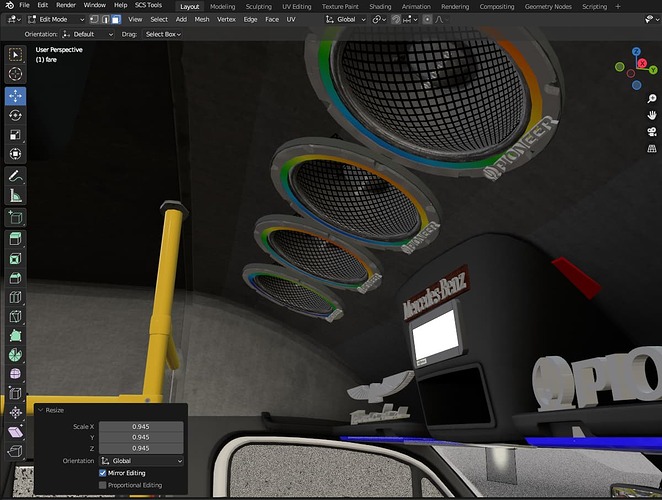The image size is (662, 500).
Task: Choose the Measure tool
Action: (x=16, y=196)
